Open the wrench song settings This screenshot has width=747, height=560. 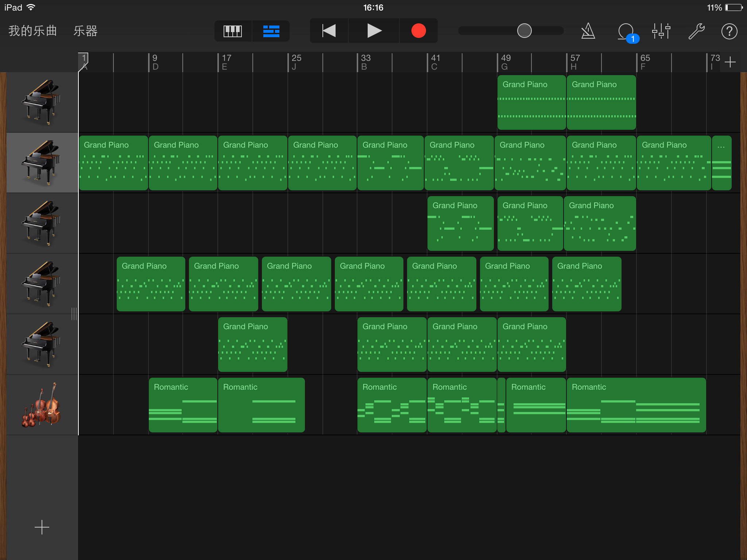point(696,31)
